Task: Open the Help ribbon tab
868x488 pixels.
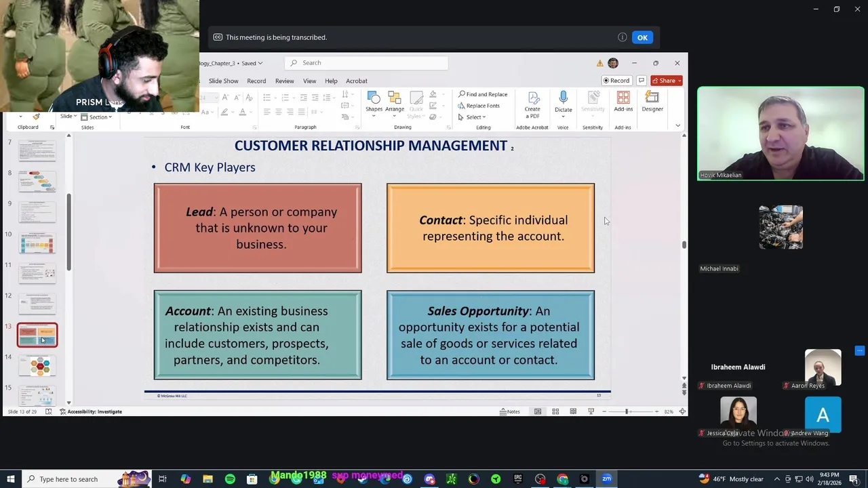Action: point(331,81)
